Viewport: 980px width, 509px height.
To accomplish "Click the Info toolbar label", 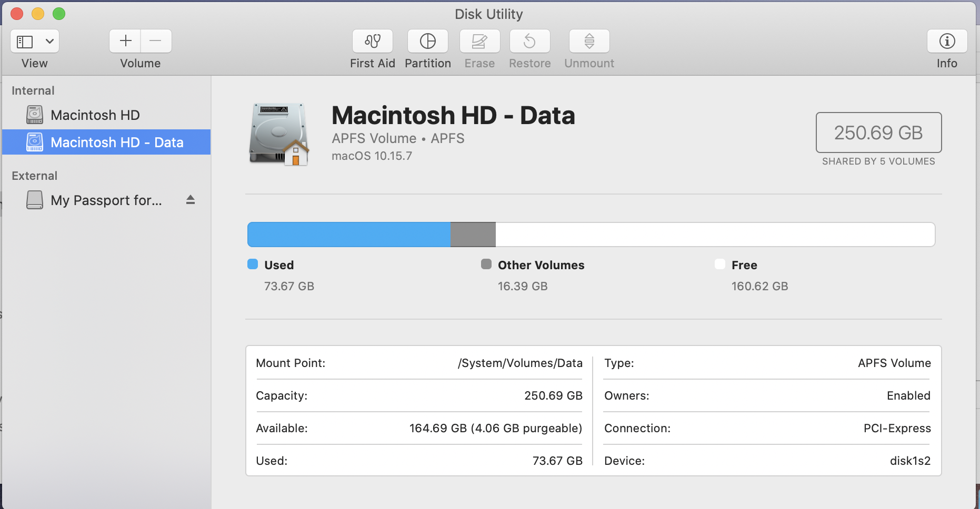I will pyautogui.click(x=947, y=63).
